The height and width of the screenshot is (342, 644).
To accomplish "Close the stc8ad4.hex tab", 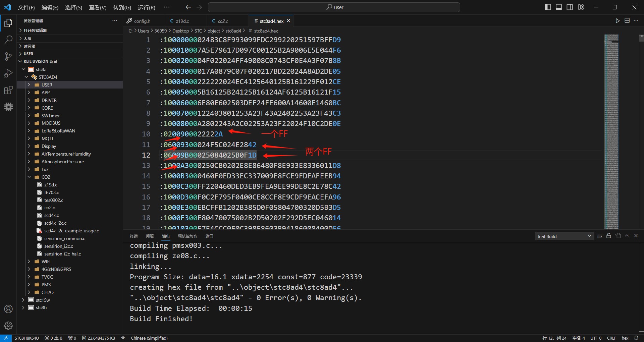I will tap(288, 21).
